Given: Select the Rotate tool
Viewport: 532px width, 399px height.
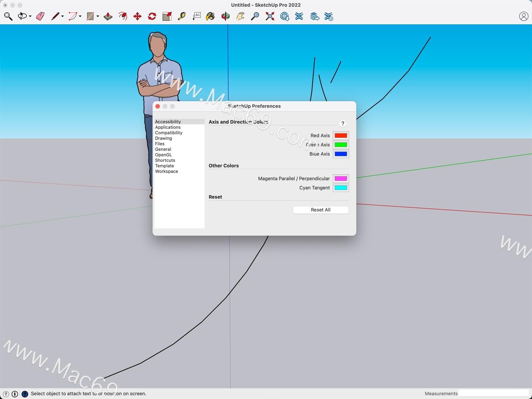Looking at the screenshot, I should (152, 16).
